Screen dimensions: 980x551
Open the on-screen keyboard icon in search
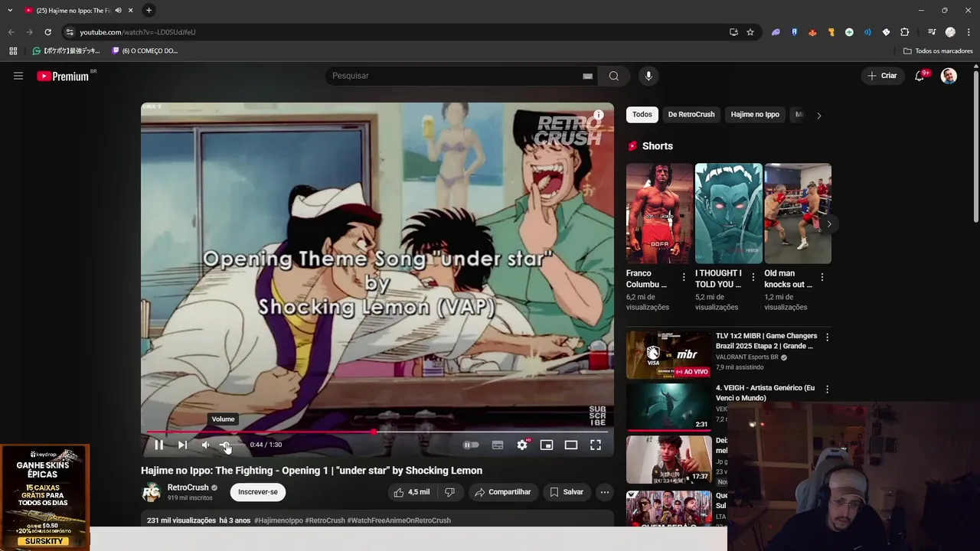pyautogui.click(x=587, y=76)
